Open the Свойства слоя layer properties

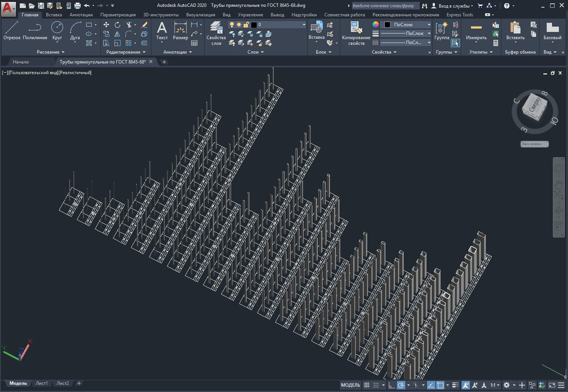point(216,33)
